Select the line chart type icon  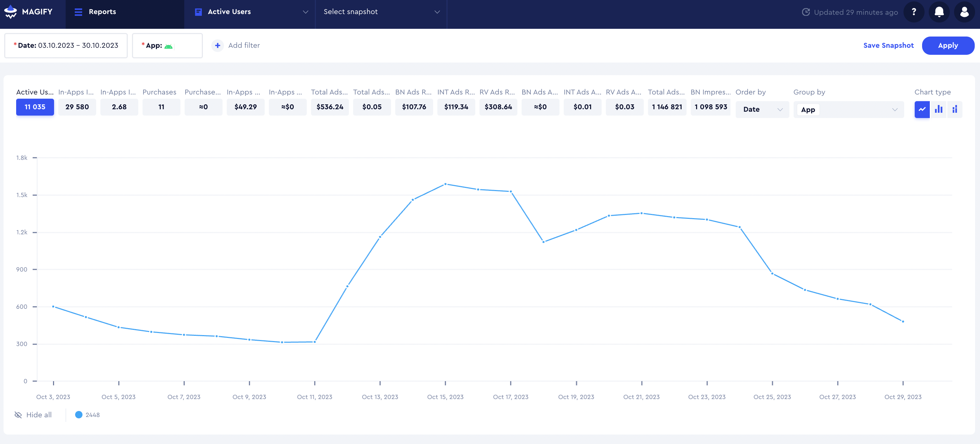[922, 110]
